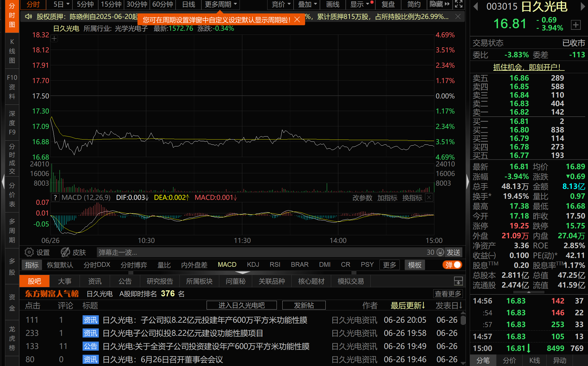This screenshot has height=366, width=588.
Task: Click the 恢复默认 button in indicator bar
Action: point(60,265)
